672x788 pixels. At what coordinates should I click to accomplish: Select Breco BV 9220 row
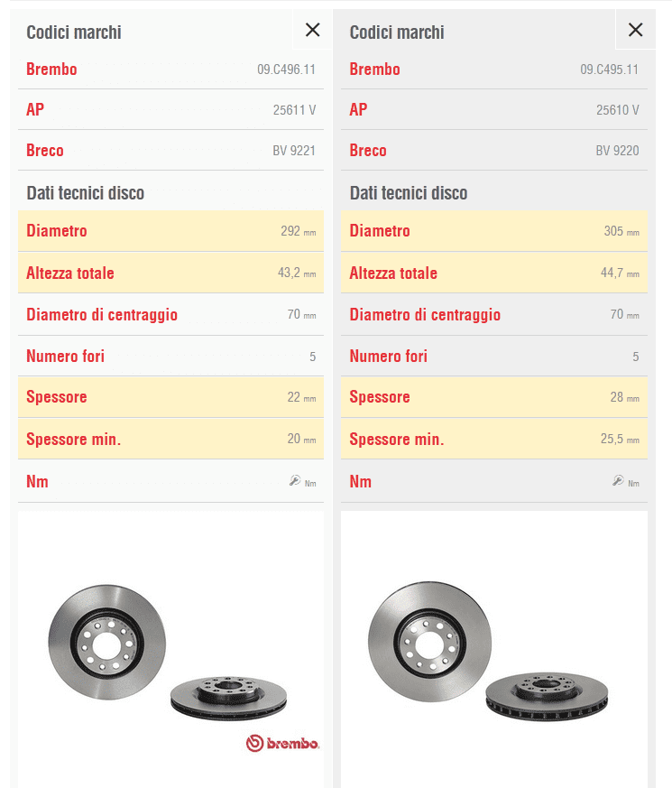point(494,150)
